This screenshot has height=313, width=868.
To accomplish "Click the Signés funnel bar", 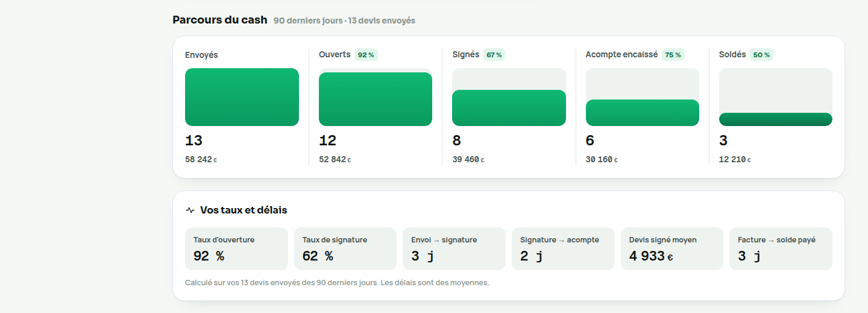I will pos(509,108).
